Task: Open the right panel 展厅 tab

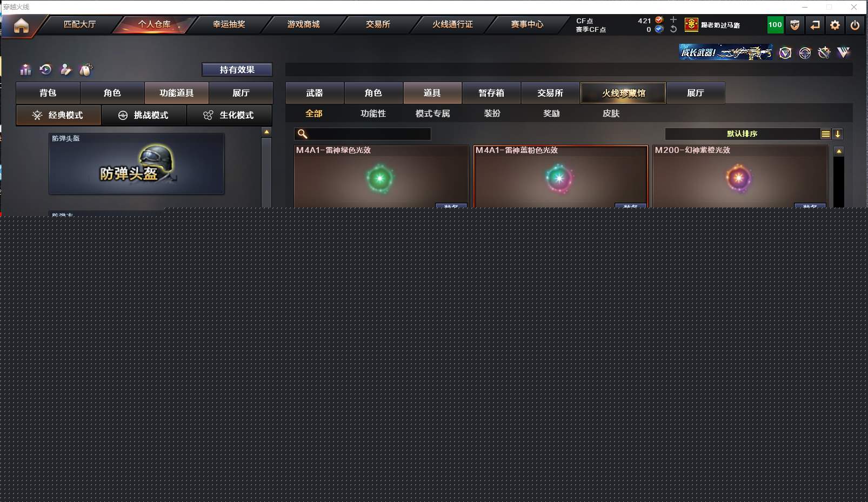Action: coord(696,93)
